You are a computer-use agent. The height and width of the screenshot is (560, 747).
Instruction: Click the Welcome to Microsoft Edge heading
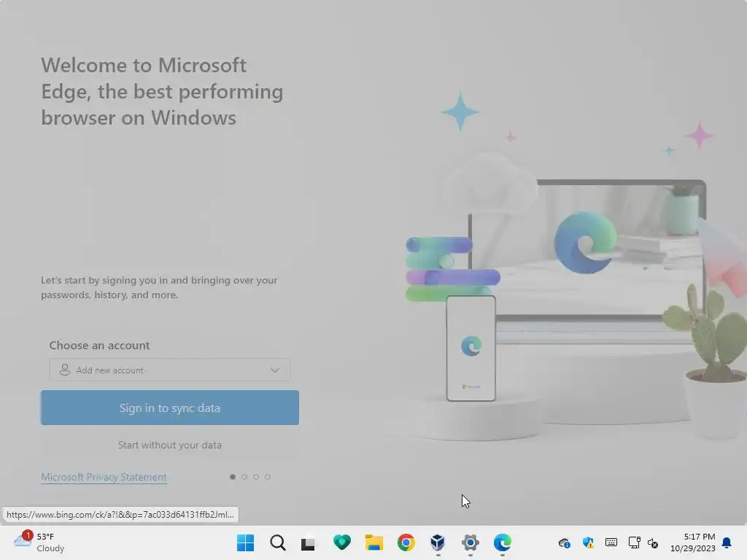[162, 91]
